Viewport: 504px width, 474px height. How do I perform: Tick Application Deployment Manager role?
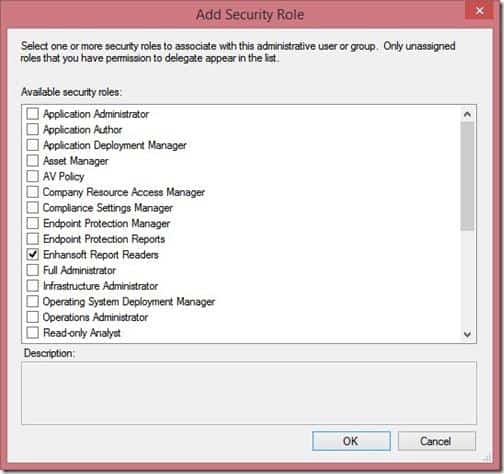click(33, 145)
